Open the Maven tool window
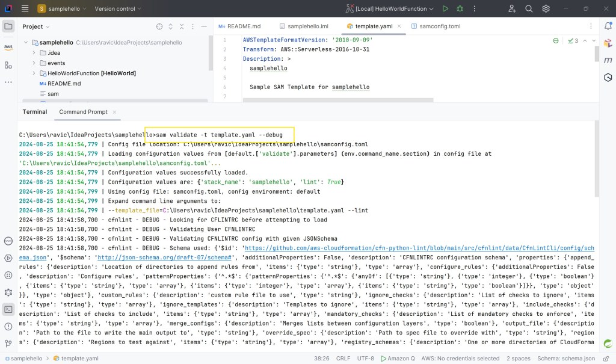The width and height of the screenshot is (616, 364). click(608, 60)
